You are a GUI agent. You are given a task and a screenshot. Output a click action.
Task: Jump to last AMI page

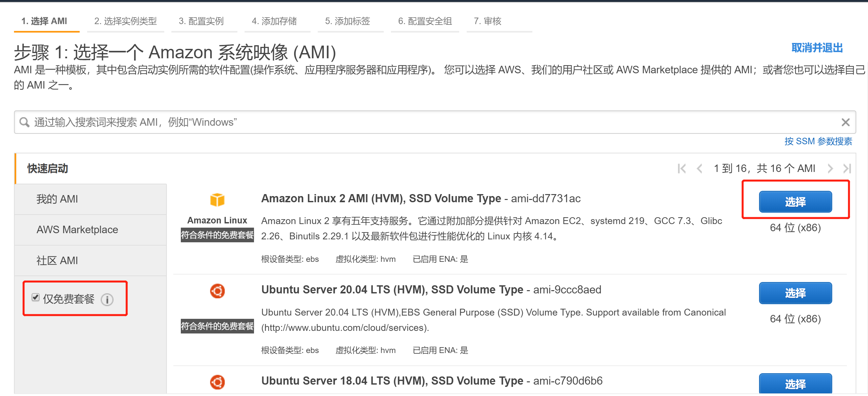pos(847,169)
